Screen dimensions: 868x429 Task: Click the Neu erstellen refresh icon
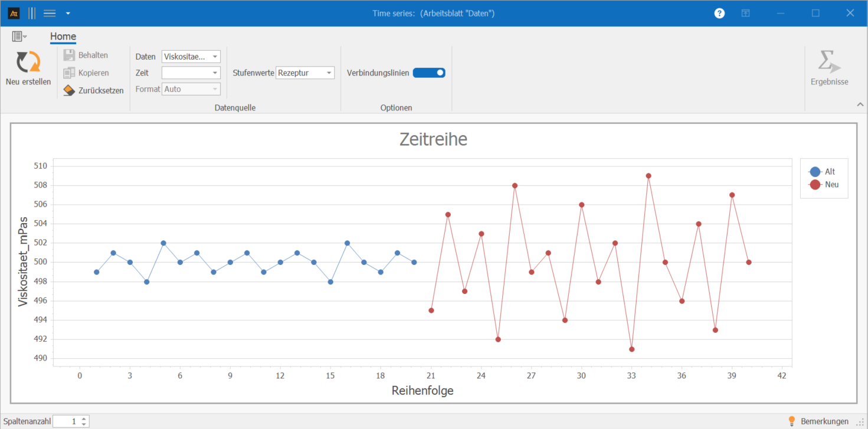pos(28,62)
